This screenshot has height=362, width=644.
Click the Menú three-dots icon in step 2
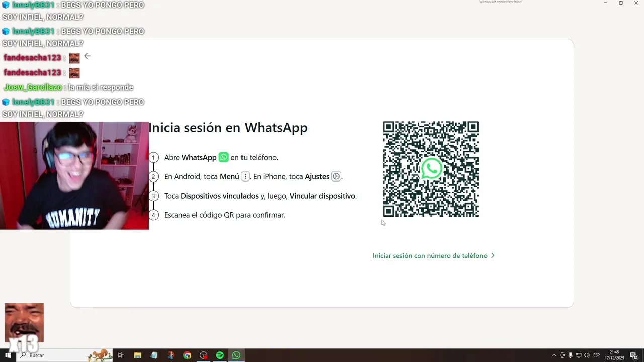coord(245,176)
